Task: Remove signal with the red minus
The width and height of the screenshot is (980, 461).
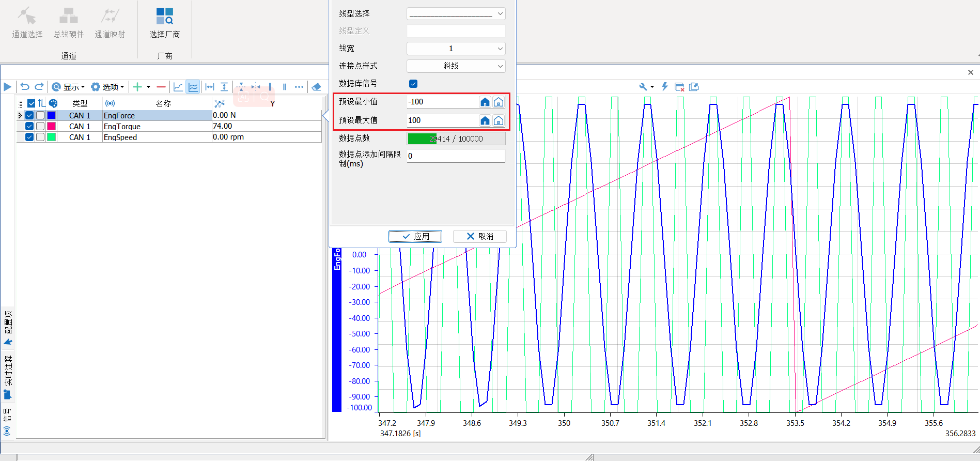Action: [x=161, y=87]
